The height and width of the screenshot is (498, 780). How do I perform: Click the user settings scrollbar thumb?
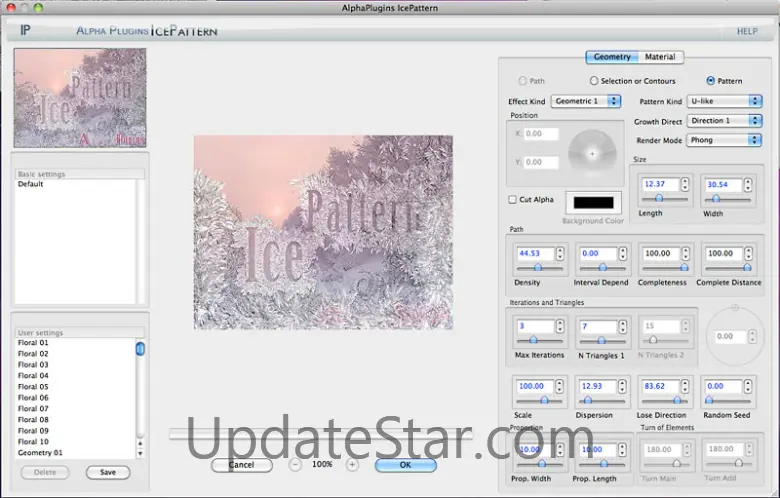pyautogui.click(x=140, y=348)
